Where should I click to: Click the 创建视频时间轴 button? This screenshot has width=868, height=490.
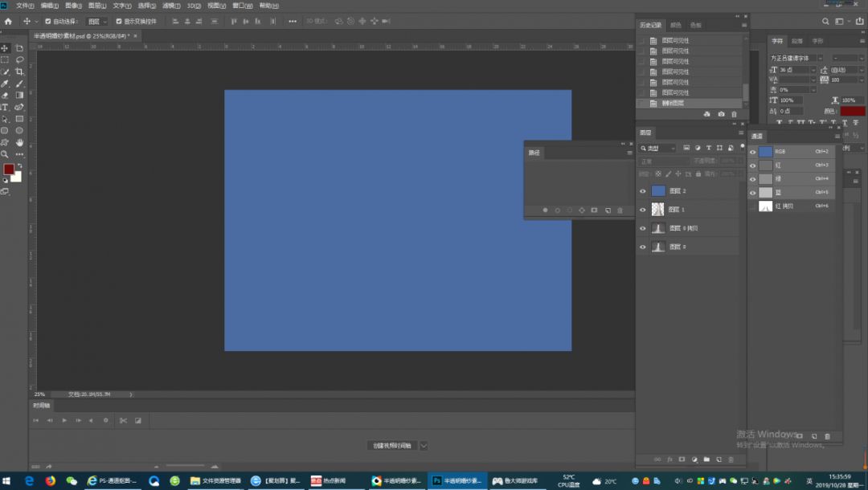391,446
